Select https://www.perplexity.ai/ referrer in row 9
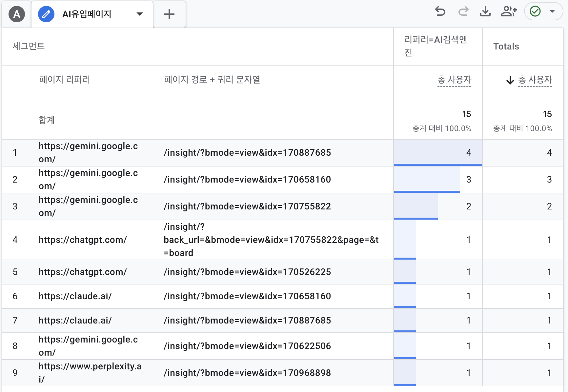 [x=90, y=373]
